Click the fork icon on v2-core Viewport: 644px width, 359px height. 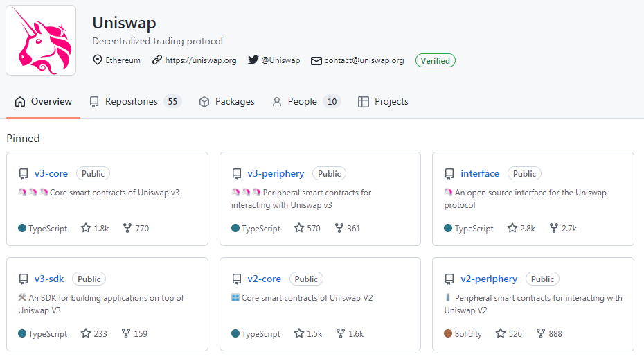click(x=341, y=333)
